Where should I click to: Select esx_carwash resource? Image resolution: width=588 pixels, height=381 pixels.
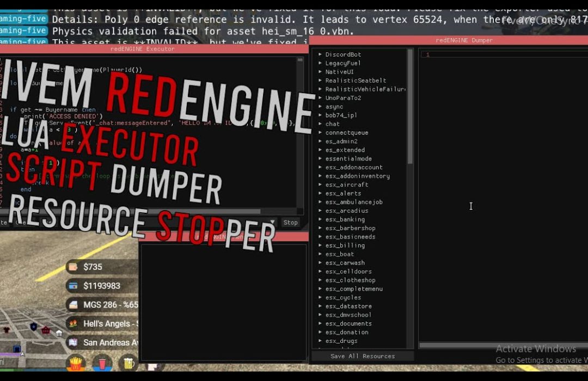tap(345, 263)
